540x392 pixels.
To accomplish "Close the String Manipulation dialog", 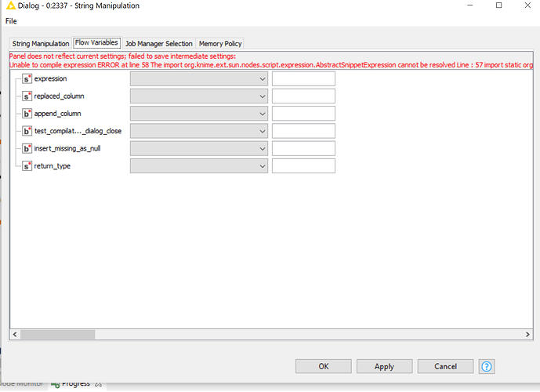I will tap(527, 5).
